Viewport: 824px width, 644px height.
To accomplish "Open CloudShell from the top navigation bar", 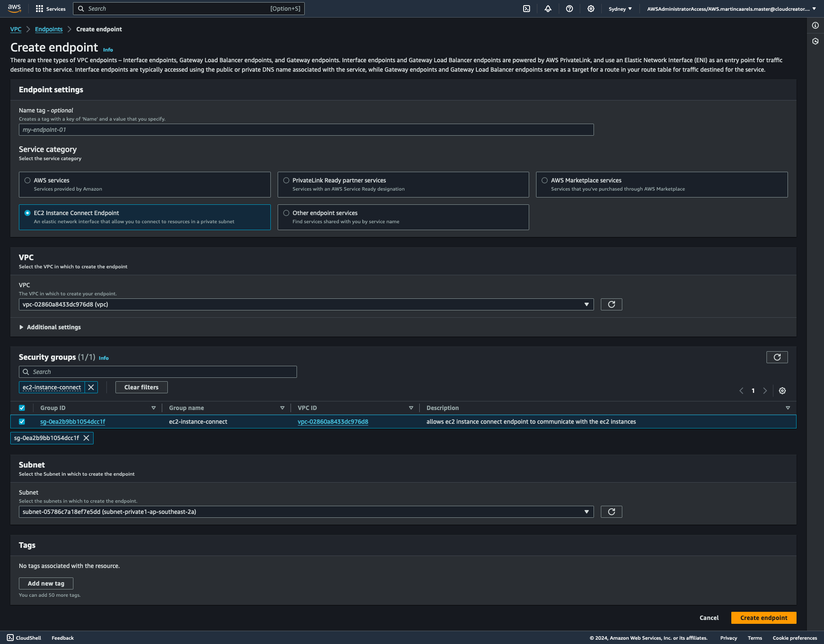I will tap(527, 9).
